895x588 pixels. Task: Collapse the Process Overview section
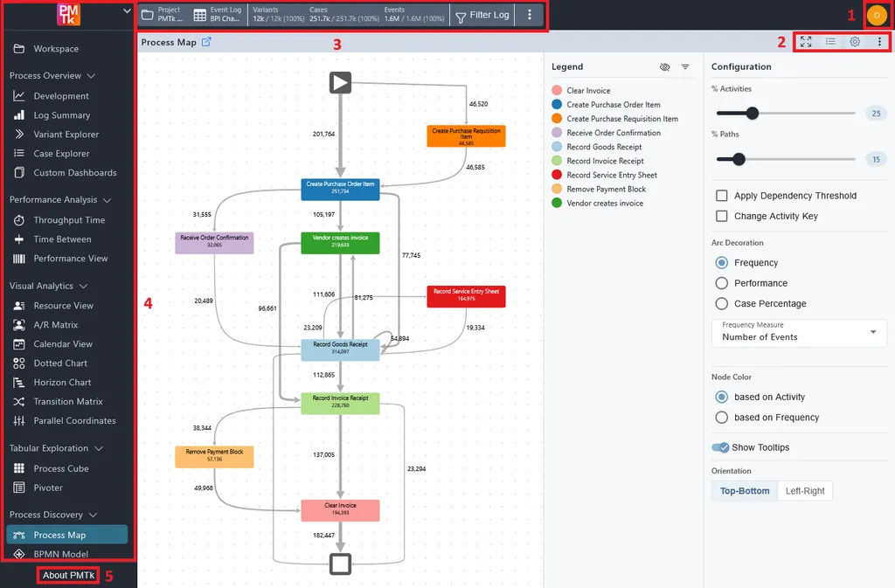coord(91,75)
